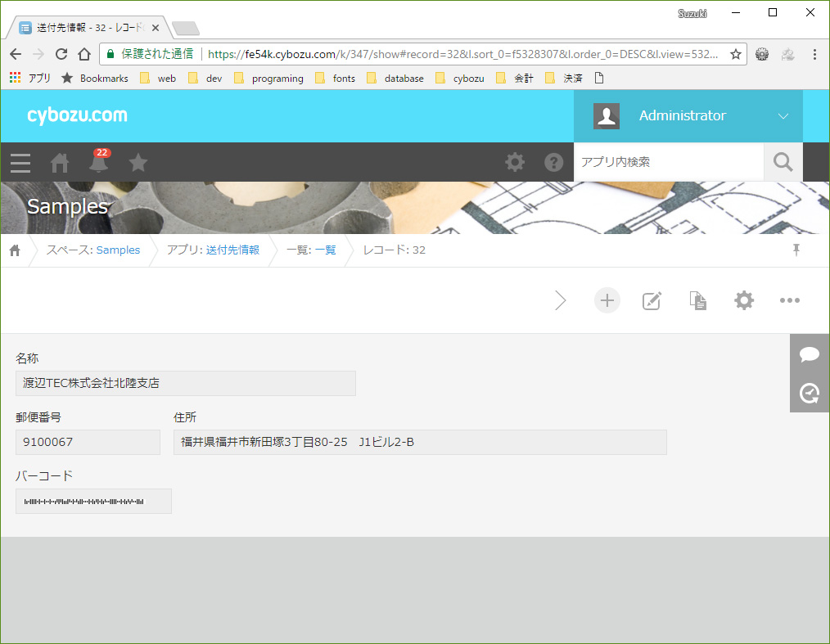This screenshot has height=644, width=830.
Task: Open the Samples space link
Action: pyautogui.click(x=118, y=250)
